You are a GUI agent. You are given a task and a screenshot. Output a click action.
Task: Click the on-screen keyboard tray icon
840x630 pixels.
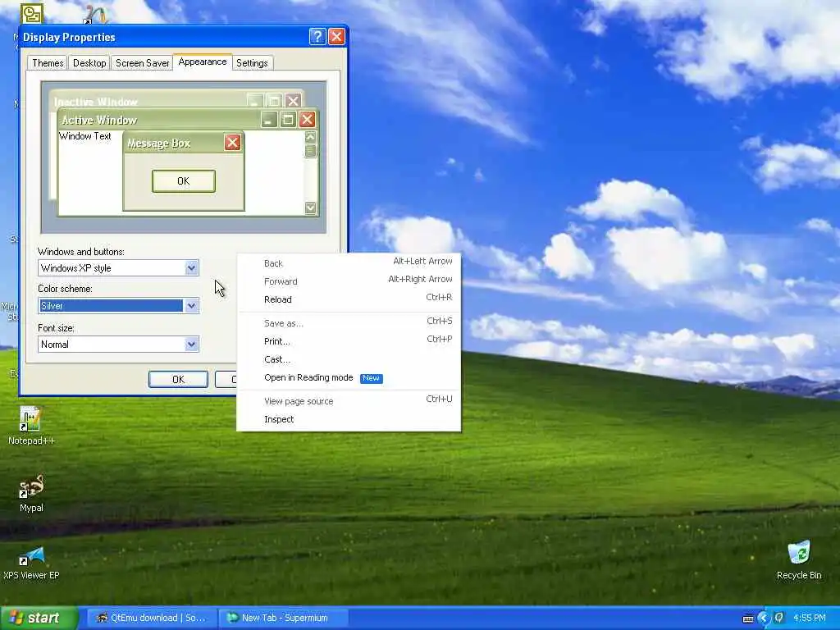pos(748,619)
